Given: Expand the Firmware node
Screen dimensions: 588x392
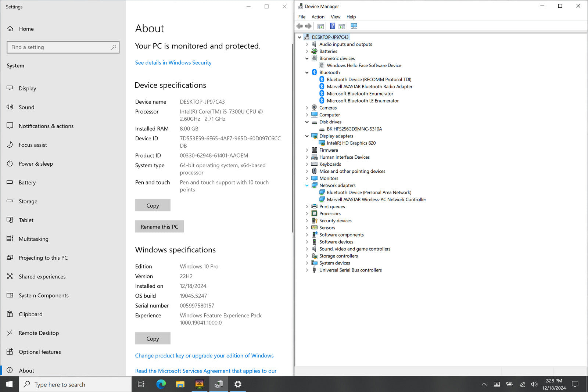Looking at the screenshot, I should [x=307, y=150].
